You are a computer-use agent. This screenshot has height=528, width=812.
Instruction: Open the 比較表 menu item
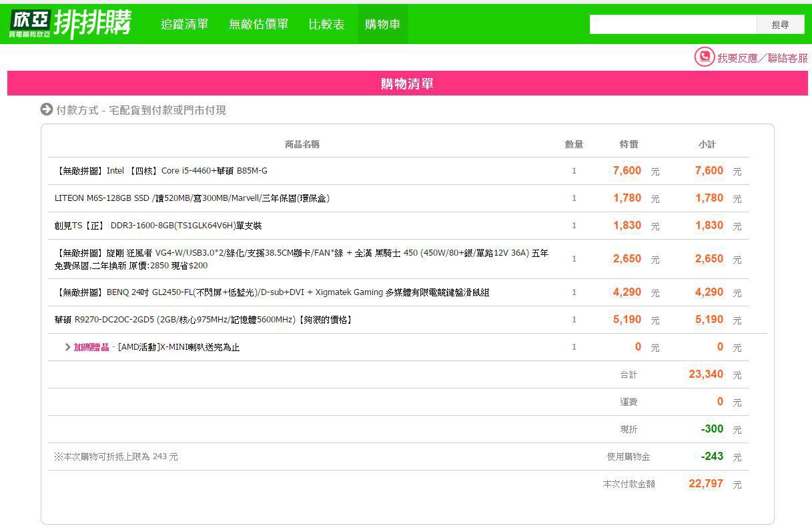click(x=327, y=24)
